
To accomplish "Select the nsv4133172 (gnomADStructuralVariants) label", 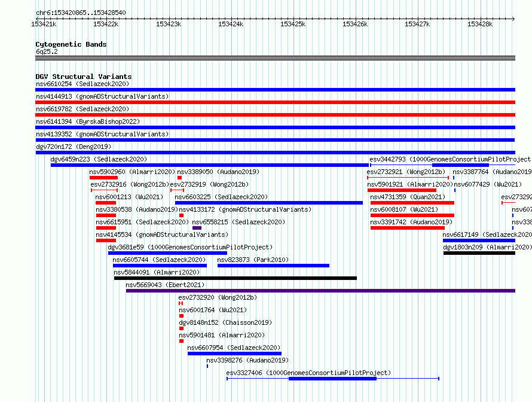I will [x=245, y=209].
